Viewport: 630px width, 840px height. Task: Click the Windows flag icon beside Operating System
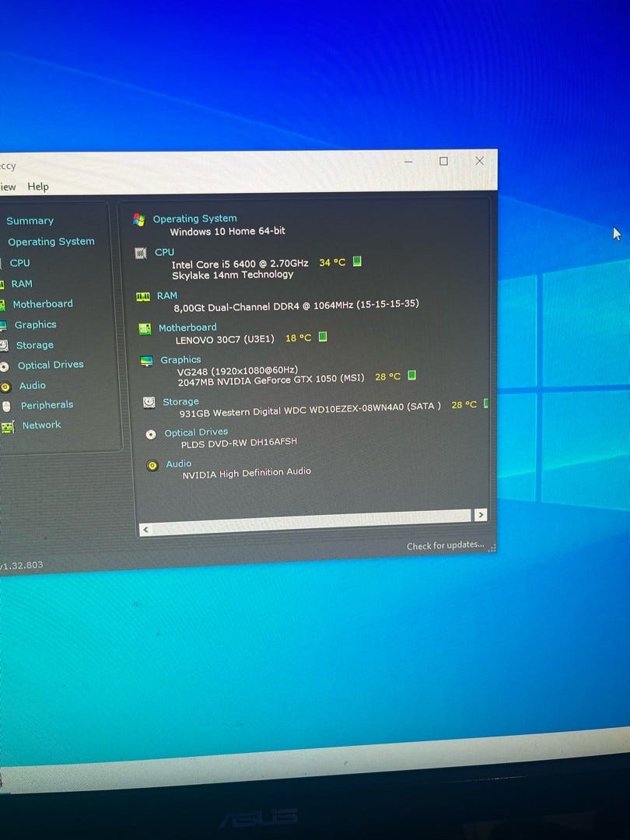[x=138, y=219]
